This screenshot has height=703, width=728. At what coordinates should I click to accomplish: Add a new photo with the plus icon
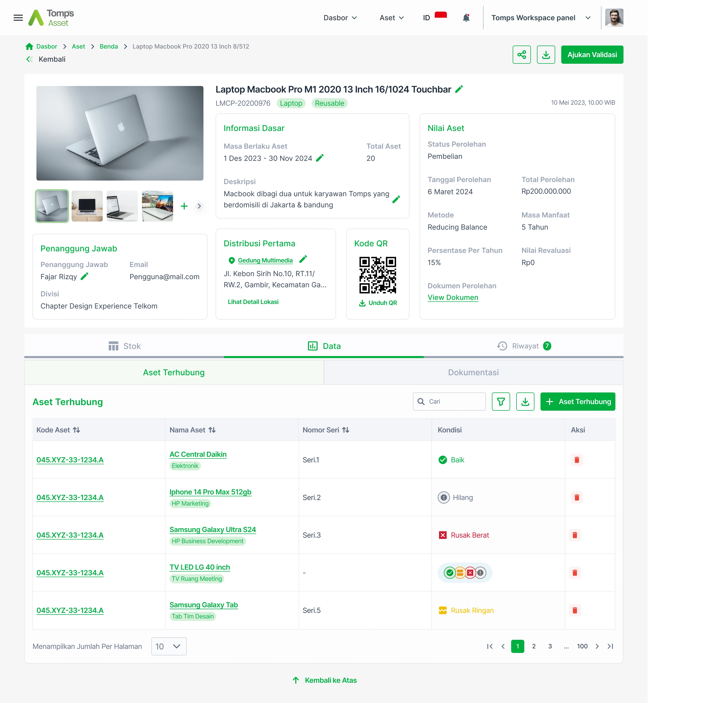(x=184, y=206)
